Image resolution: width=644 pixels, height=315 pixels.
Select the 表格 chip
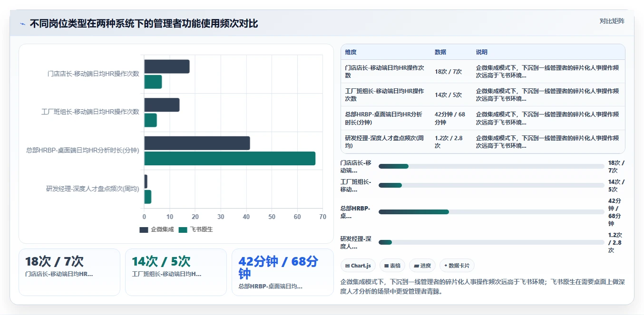[392, 266]
